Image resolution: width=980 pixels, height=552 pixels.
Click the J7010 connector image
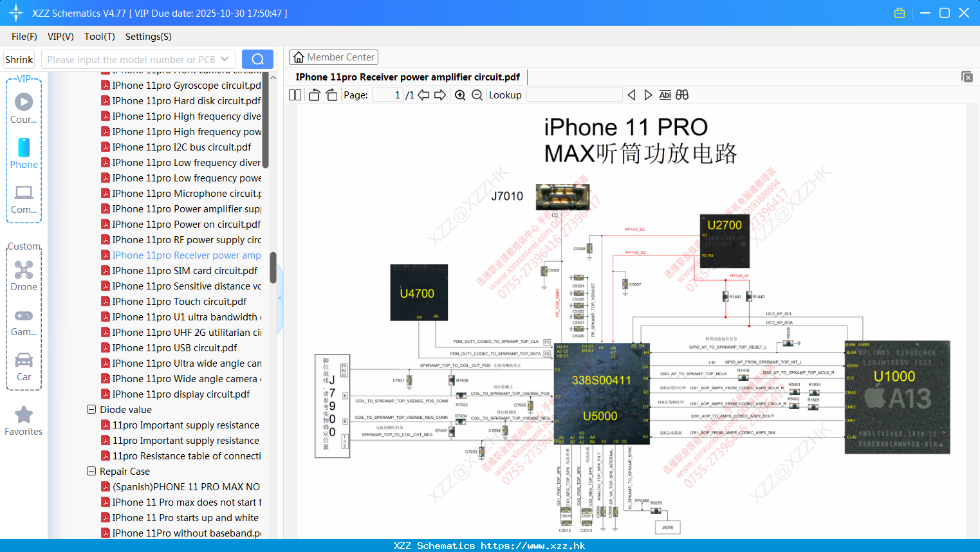pyautogui.click(x=563, y=196)
